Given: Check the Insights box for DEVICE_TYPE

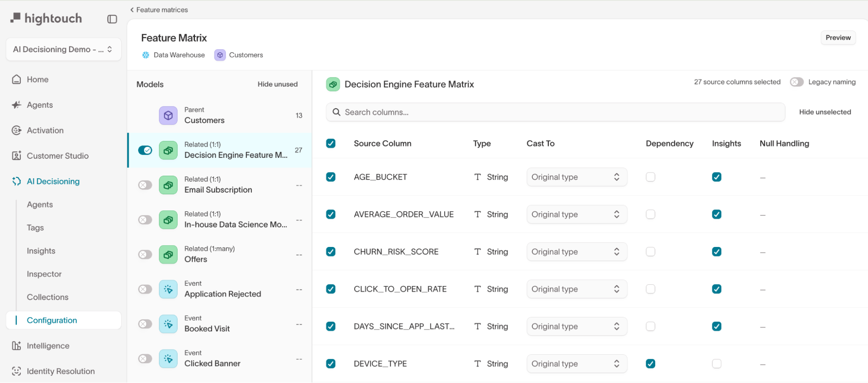Looking at the screenshot, I should click(717, 364).
